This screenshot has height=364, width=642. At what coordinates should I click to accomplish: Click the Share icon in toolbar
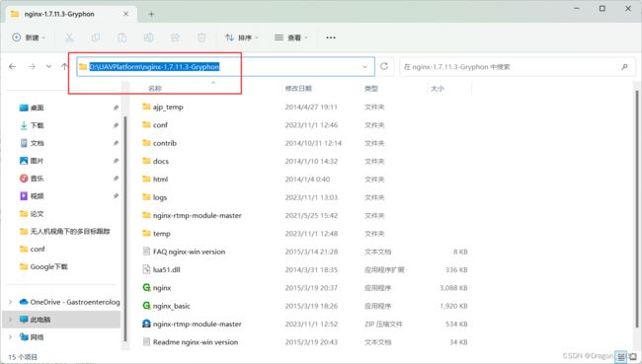click(x=175, y=37)
